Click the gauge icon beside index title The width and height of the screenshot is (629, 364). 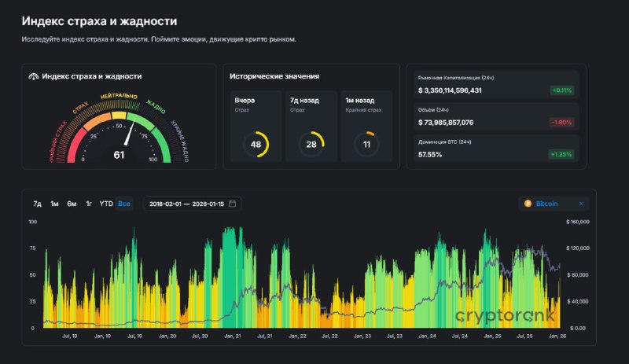(33, 76)
